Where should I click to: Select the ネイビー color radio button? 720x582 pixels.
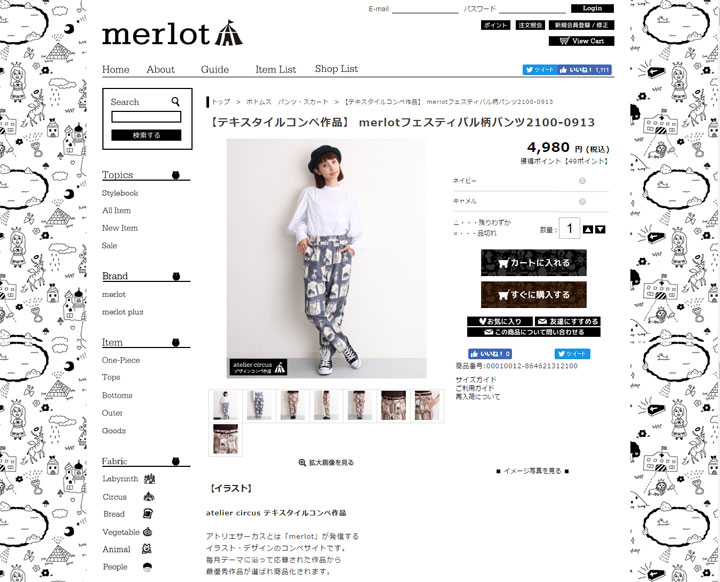pos(582,181)
